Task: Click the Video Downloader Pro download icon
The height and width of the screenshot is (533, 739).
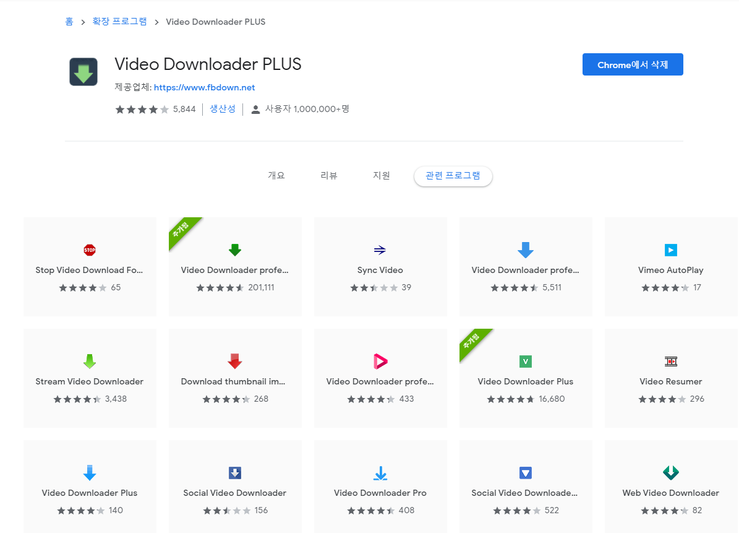Action: 380,473
